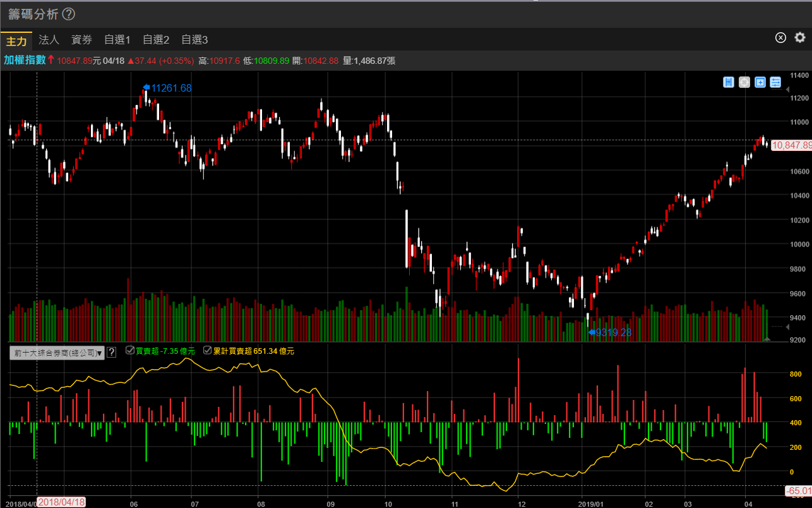Image resolution: width=812 pixels, height=508 pixels.
Task: Click the blue range-width chart tool icon
Action: click(x=729, y=82)
